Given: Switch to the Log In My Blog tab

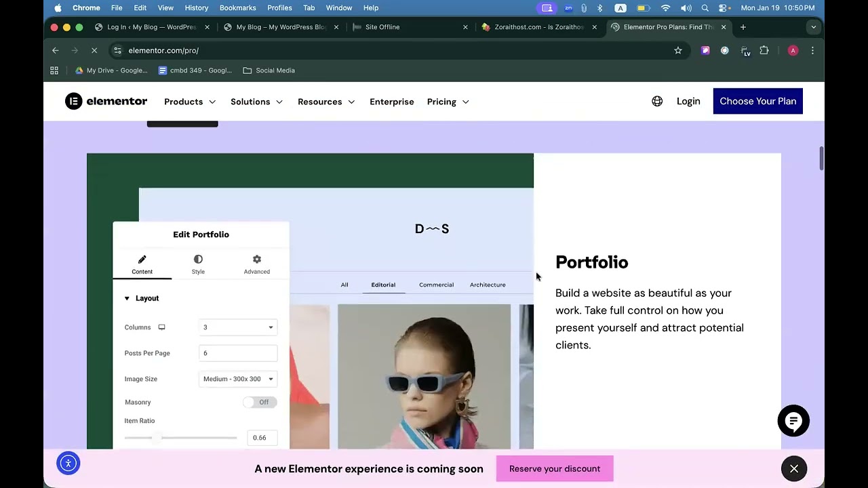Looking at the screenshot, I should (152, 27).
